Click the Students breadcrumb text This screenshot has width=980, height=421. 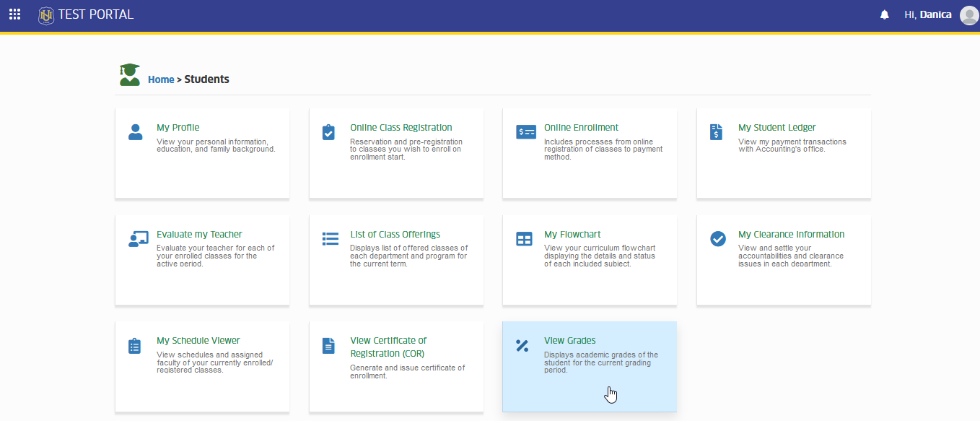tap(206, 79)
